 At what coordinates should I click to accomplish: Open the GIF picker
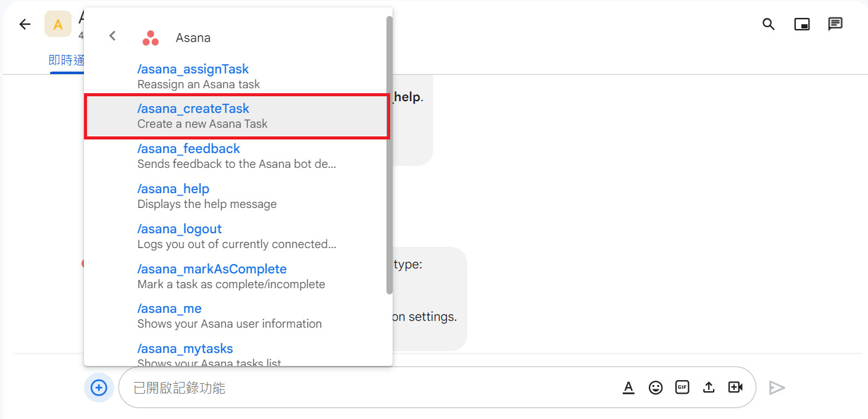click(x=682, y=388)
